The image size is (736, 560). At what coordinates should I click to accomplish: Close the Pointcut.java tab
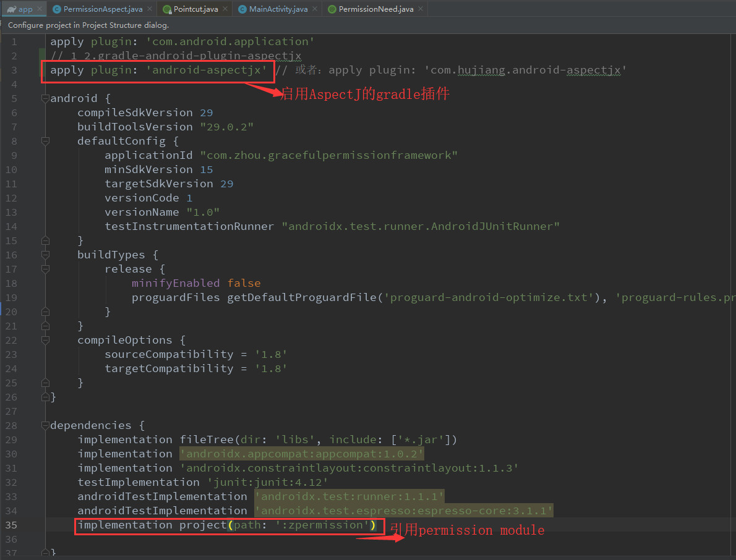(225, 9)
